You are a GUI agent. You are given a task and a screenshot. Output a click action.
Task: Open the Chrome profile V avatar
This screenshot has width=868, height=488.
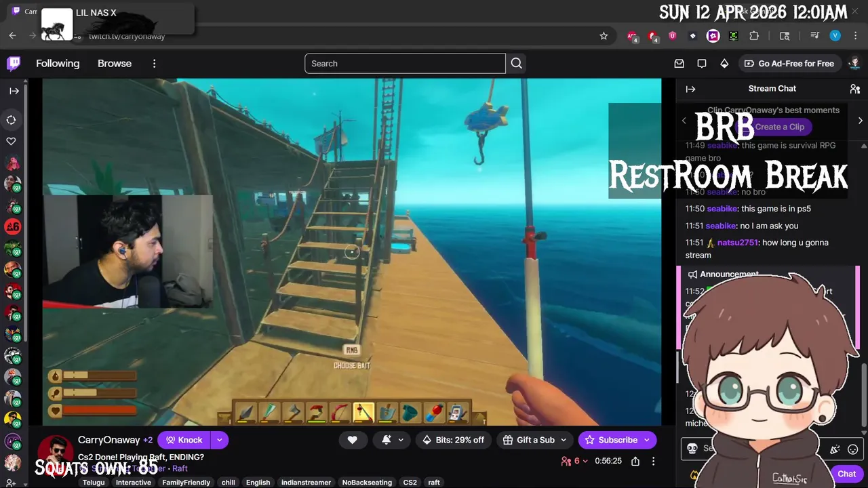(835, 36)
